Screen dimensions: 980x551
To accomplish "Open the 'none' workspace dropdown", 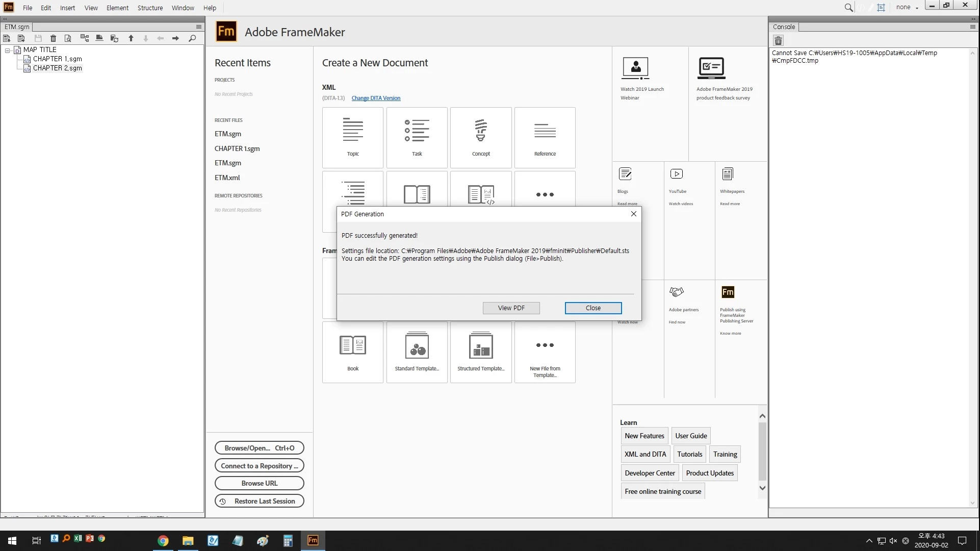I will [907, 7].
